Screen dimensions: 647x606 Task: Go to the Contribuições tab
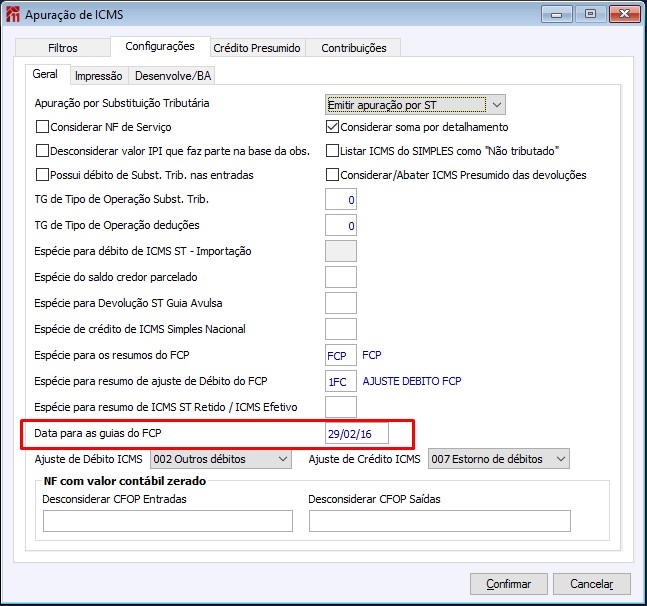click(x=354, y=48)
